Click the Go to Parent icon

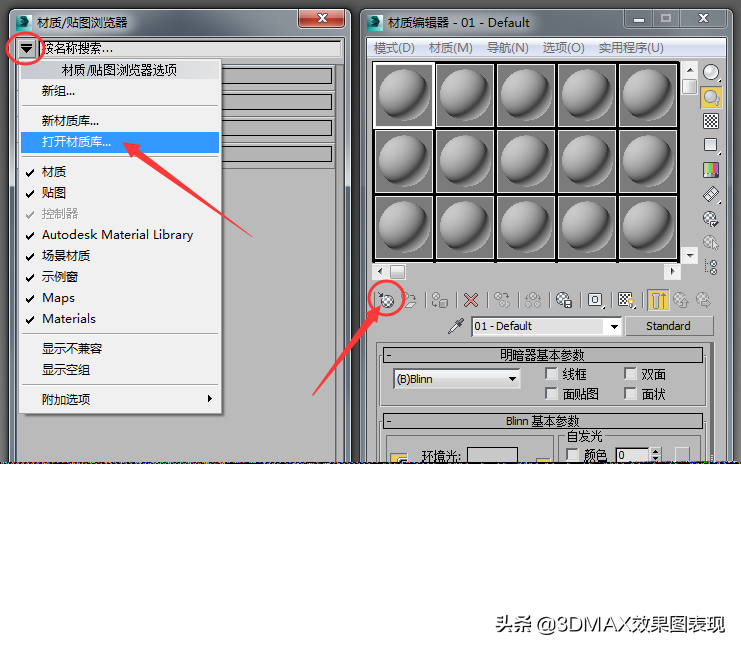pos(681,300)
